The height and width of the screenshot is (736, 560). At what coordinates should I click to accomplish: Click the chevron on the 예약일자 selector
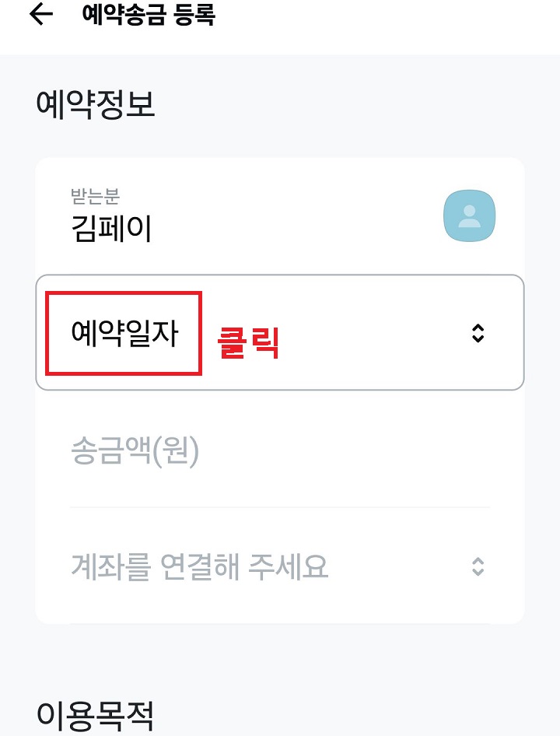(x=480, y=332)
